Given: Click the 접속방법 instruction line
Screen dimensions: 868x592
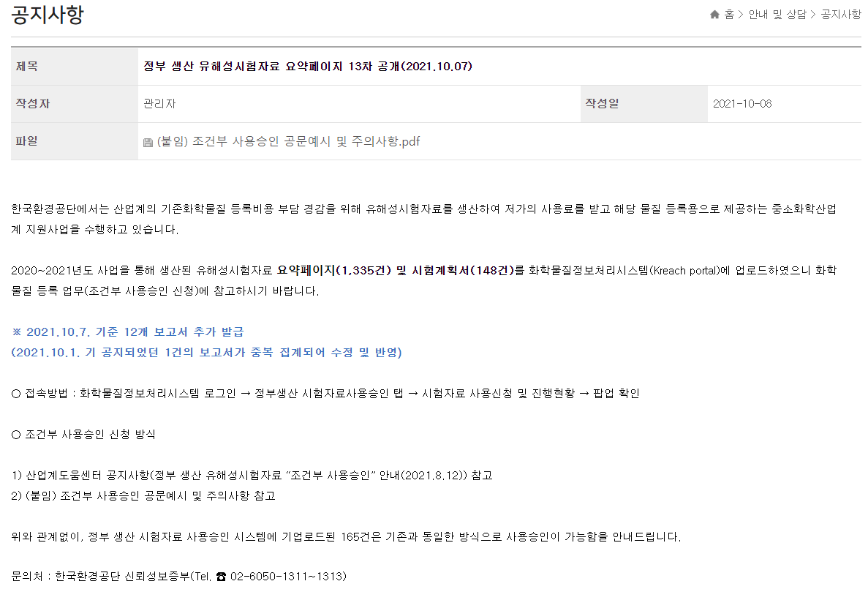Looking at the screenshot, I should pyautogui.click(x=325, y=393).
